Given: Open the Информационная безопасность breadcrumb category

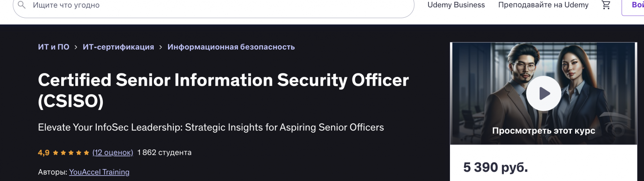Looking at the screenshot, I should [x=231, y=47].
